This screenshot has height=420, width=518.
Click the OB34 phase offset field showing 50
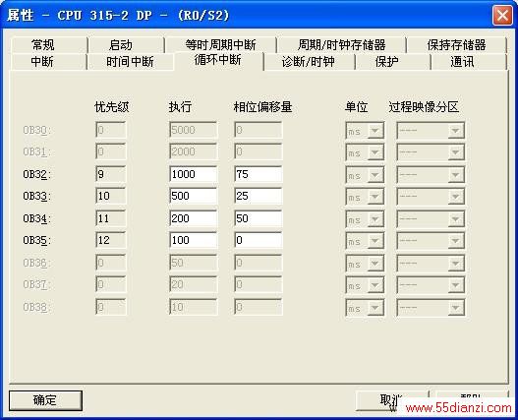(259, 218)
